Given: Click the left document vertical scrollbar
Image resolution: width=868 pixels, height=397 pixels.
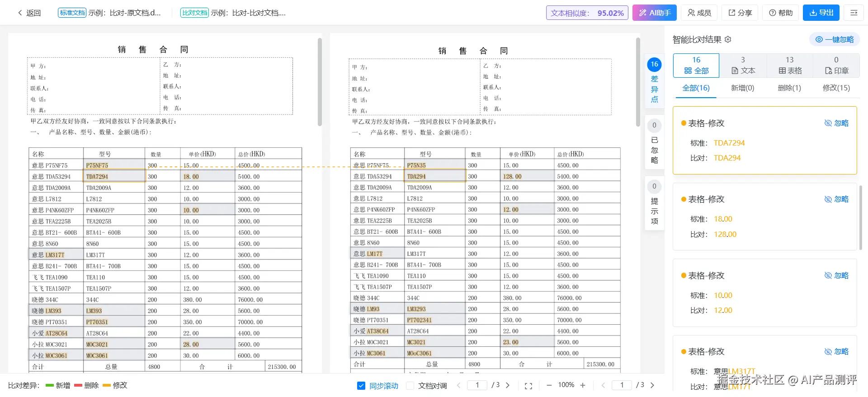Looking at the screenshot, I should pyautogui.click(x=320, y=81).
